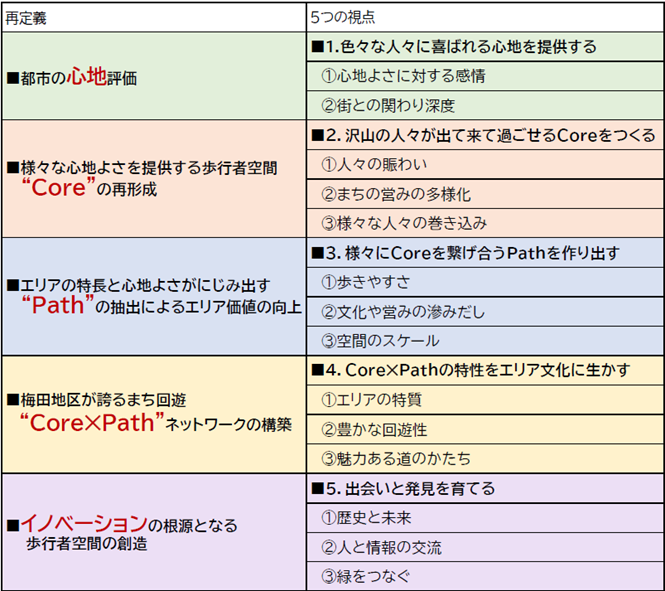Click heading 4.Core×Pathの特性をエリア文化に生かす

484,370
